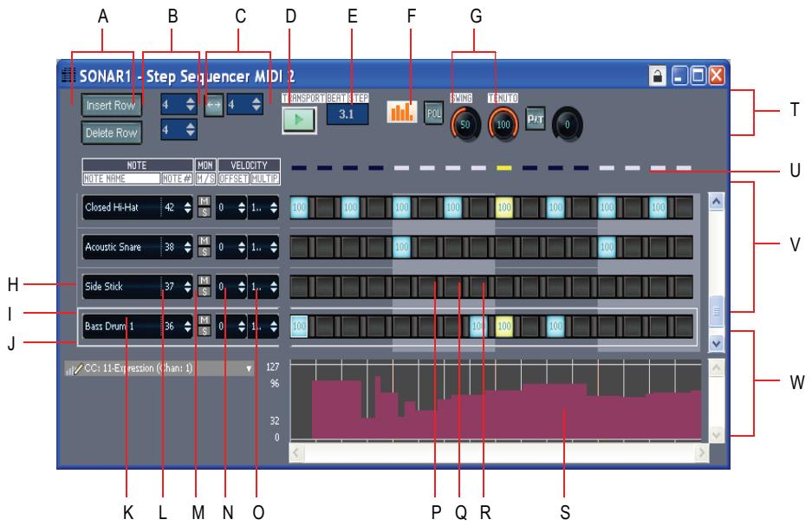Toggle first lit step in Acoustic Snare row

[x=401, y=247]
